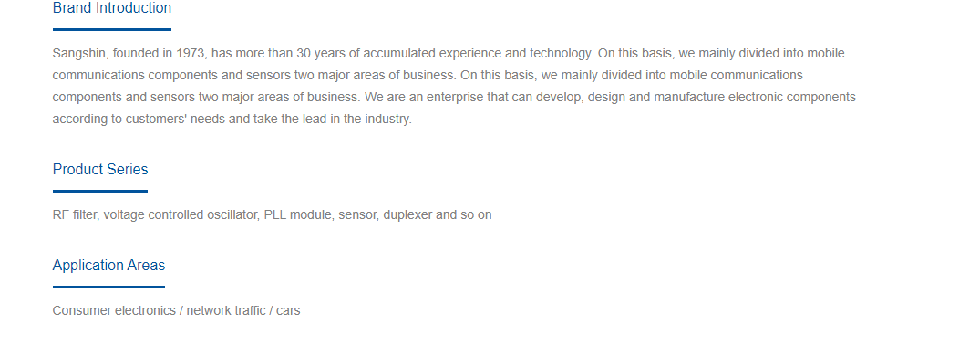The height and width of the screenshot is (345, 980).
Task: Click the blue underline beneath Application Areas
Action: pyautogui.click(x=108, y=287)
